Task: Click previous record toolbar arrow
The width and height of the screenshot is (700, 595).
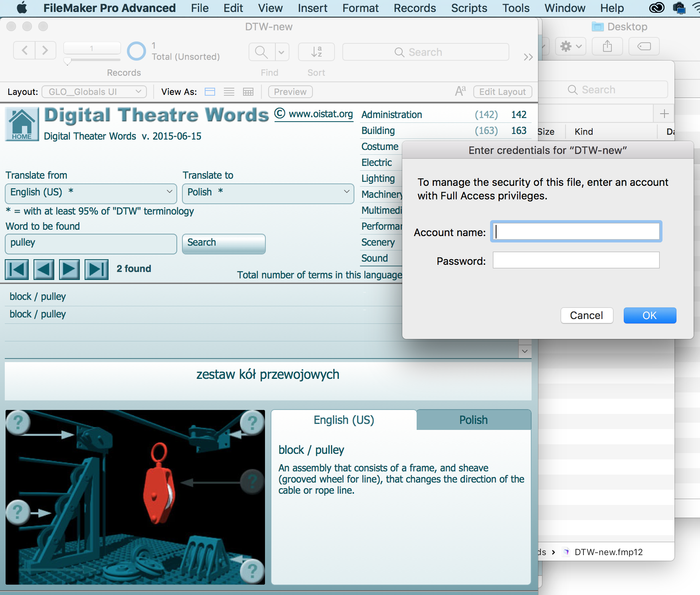Action: [x=24, y=50]
